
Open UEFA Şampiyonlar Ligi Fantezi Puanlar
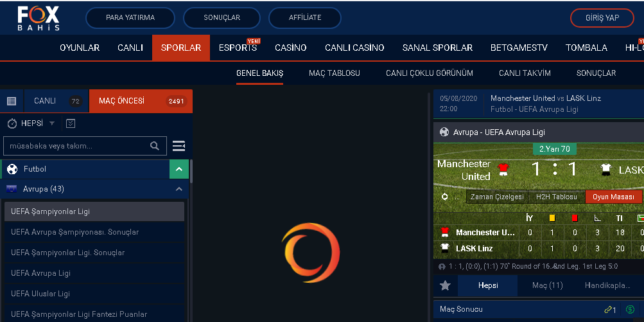94,314
